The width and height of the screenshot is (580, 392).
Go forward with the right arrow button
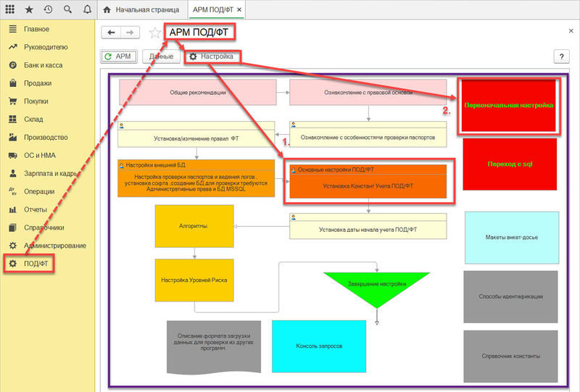[x=130, y=33]
